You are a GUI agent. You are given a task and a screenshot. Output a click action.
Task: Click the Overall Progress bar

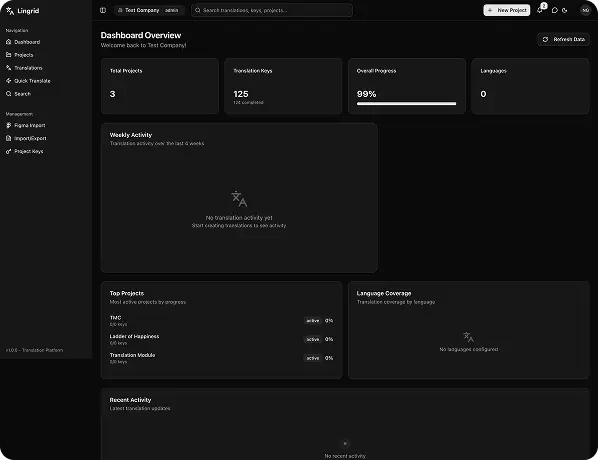406,103
